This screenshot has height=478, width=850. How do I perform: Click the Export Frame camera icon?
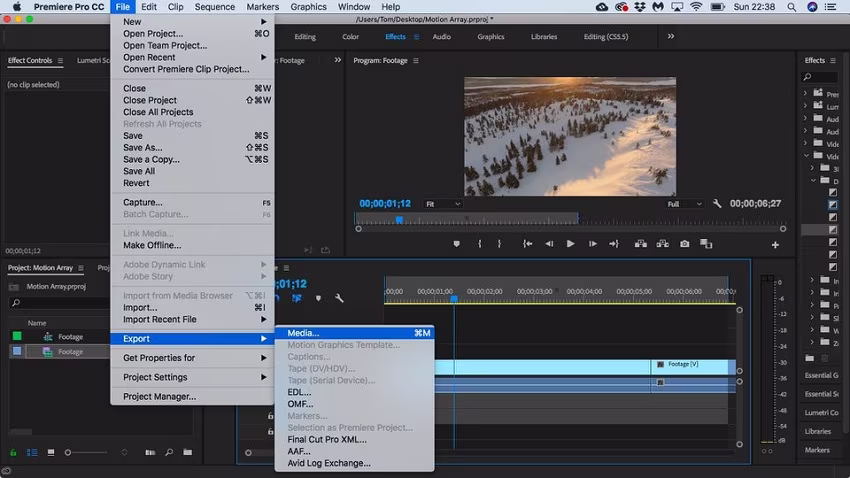(x=685, y=243)
